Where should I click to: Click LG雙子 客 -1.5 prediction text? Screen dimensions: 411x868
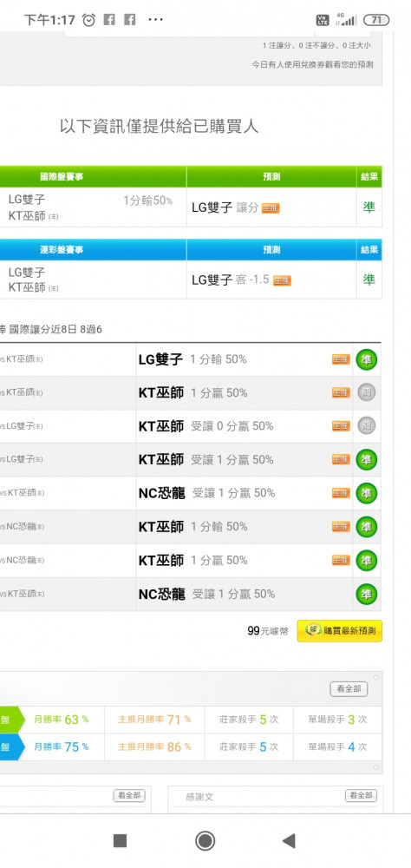click(231, 280)
